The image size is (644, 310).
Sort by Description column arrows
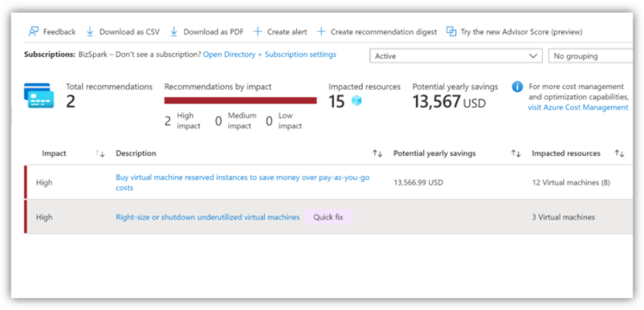click(377, 153)
